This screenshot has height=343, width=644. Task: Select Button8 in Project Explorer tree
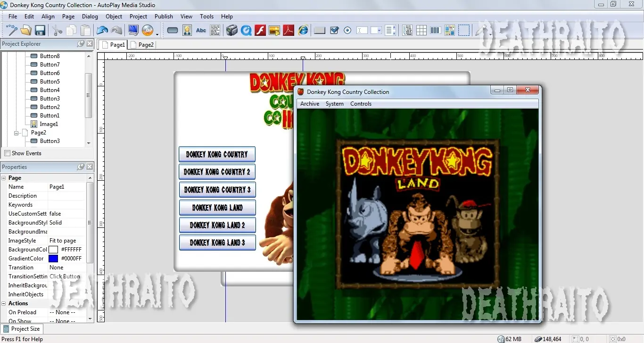(x=50, y=56)
